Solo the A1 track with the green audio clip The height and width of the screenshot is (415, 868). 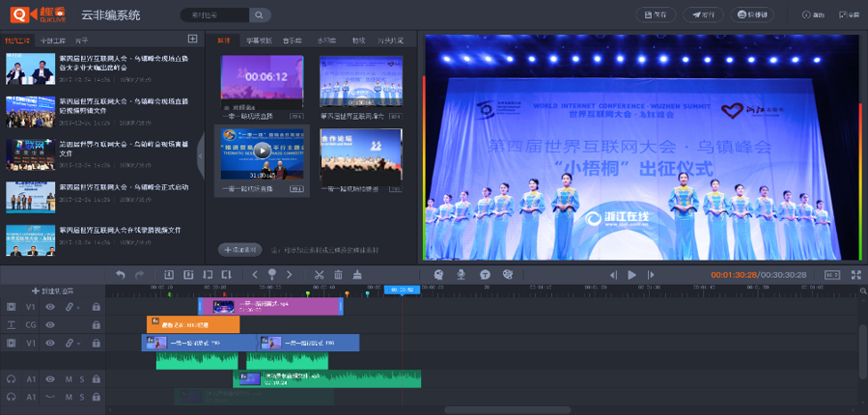82,379
